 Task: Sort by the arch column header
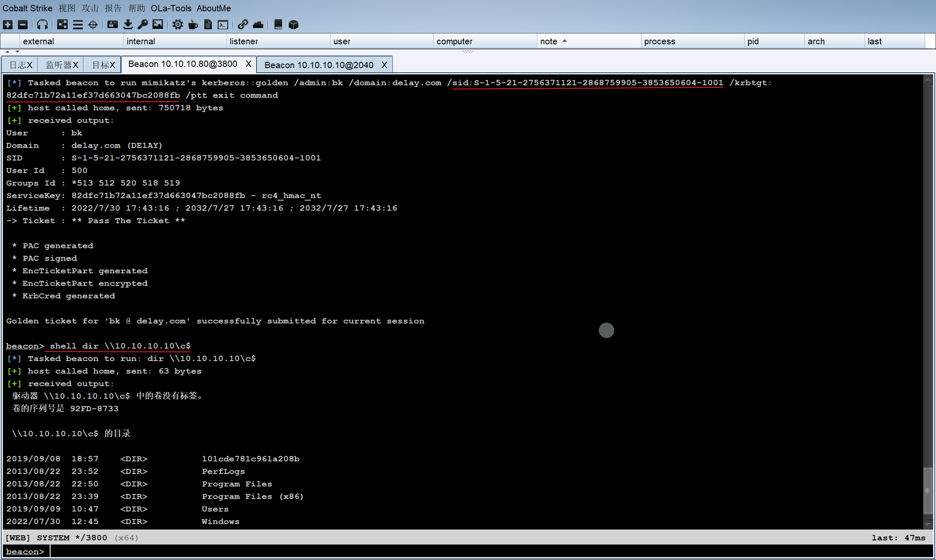(x=834, y=41)
